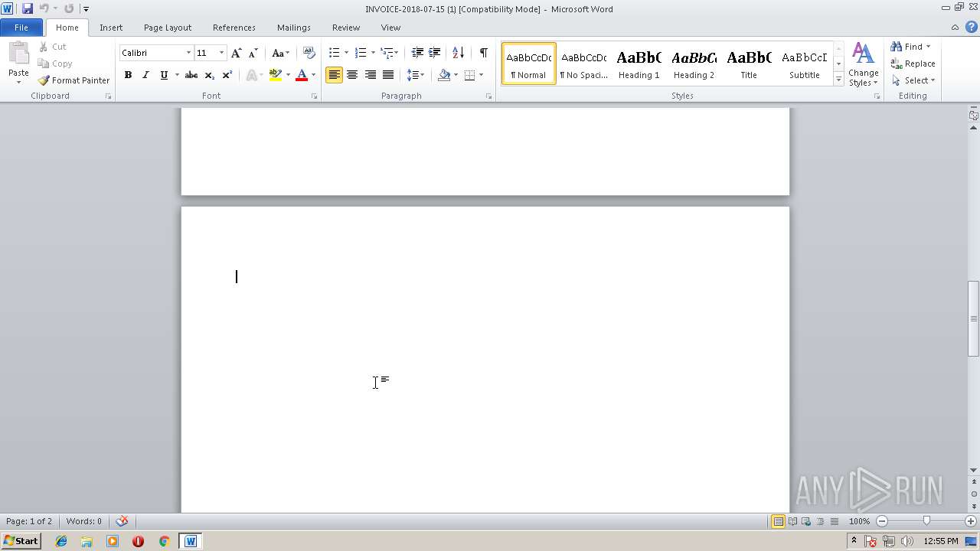Click the Shrink Font icon

[x=253, y=53]
